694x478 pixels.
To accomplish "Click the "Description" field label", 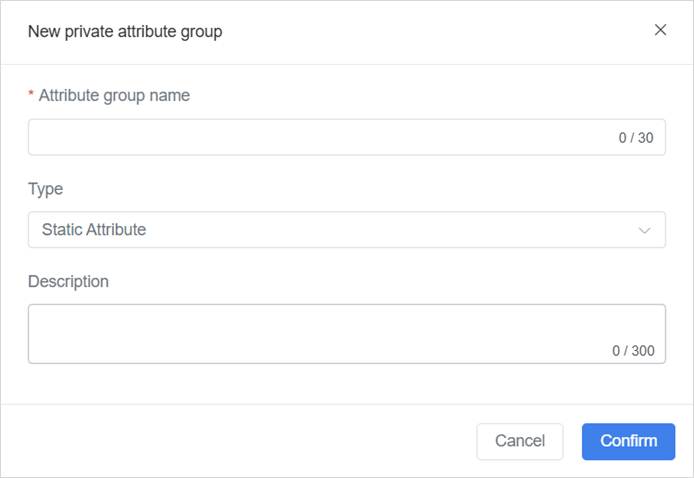I will (x=68, y=281).
